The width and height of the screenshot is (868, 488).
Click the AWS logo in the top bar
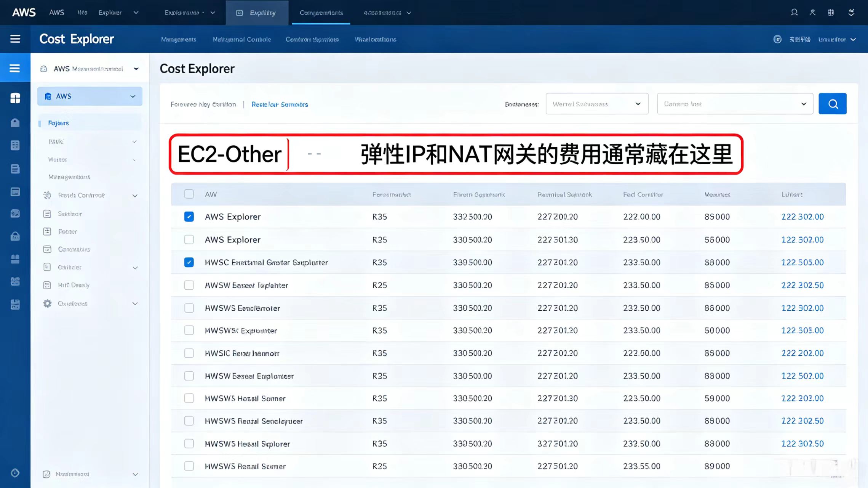24,13
